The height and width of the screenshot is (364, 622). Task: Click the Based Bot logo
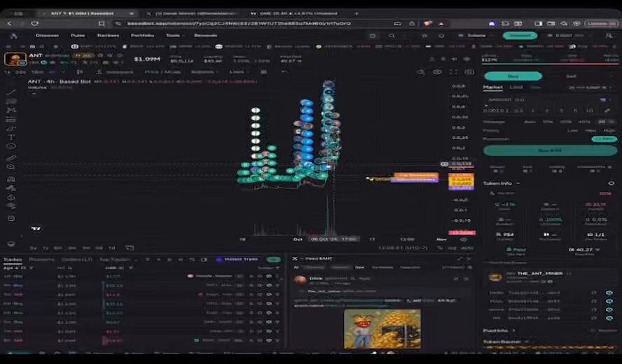(x=13, y=35)
